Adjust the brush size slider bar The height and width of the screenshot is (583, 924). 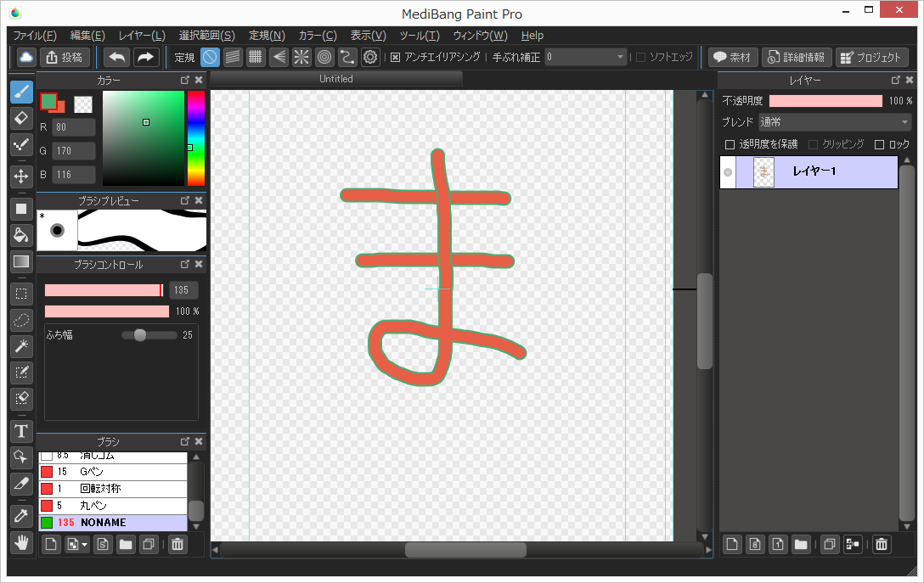104,289
